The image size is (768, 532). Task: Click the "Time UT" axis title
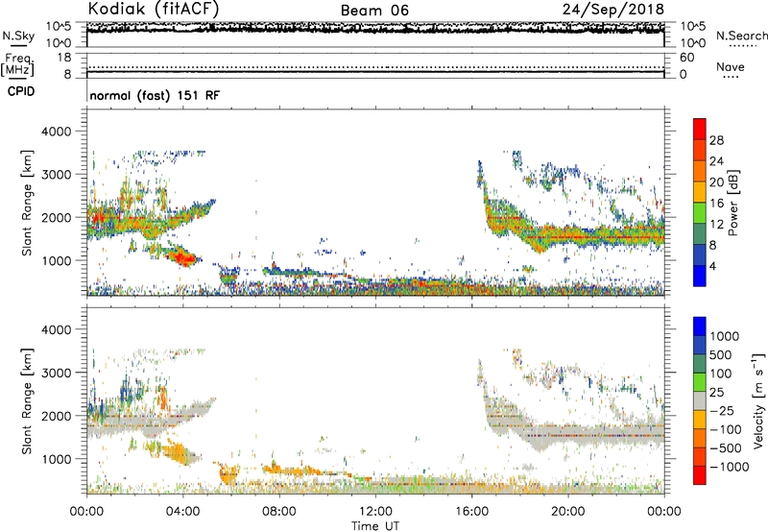(x=375, y=526)
